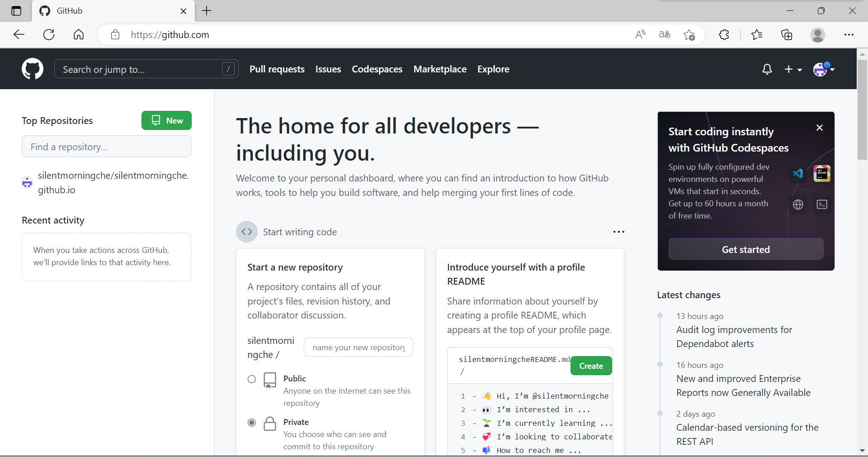Add this page to favorites star
This screenshot has height=457, width=868.
689,35
